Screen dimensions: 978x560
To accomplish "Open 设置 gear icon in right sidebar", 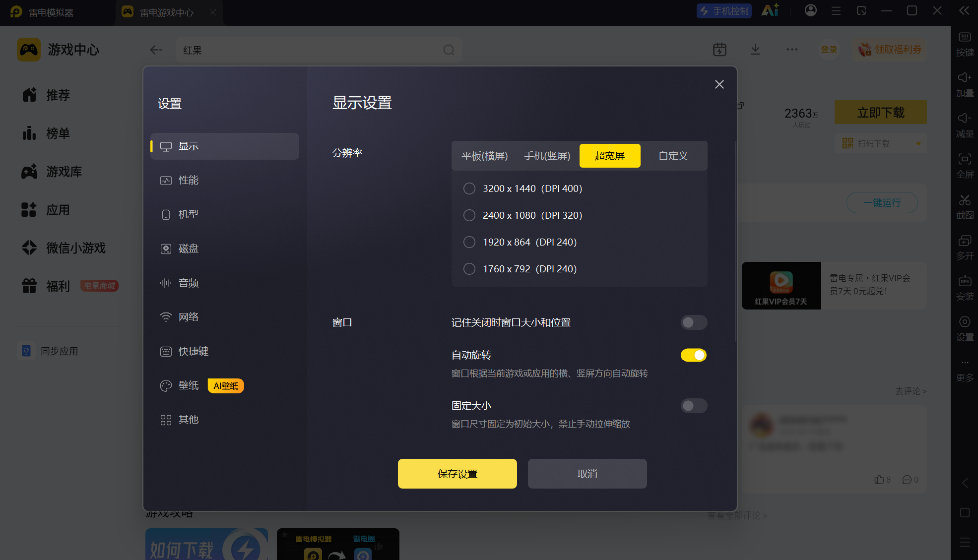I will (x=965, y=322).
